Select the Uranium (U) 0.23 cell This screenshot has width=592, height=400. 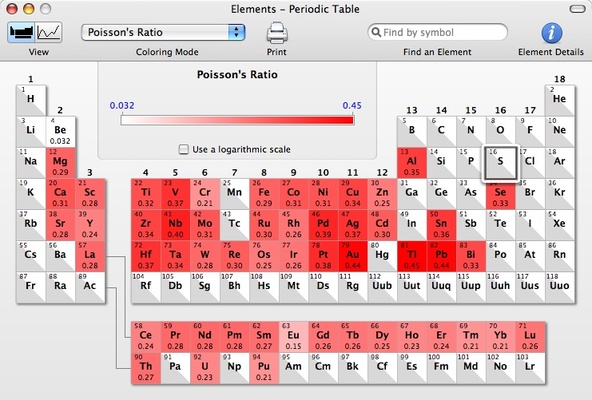coord(205,368)
